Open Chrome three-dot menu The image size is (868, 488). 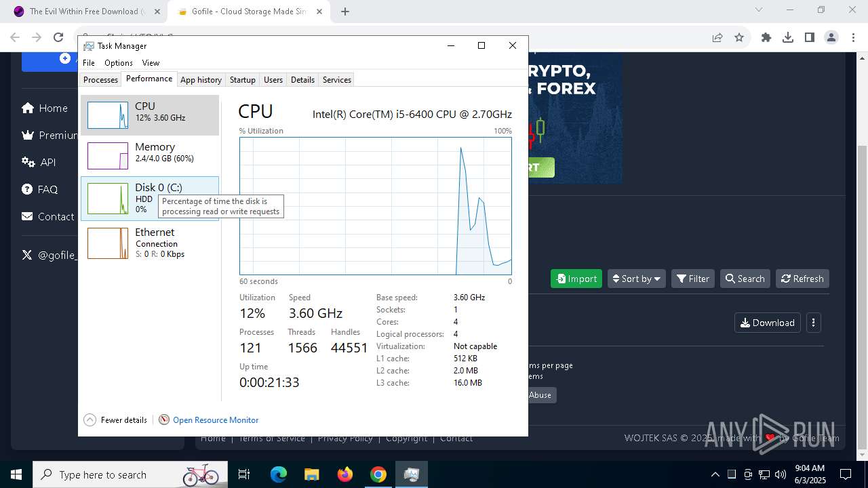(853, 38)
